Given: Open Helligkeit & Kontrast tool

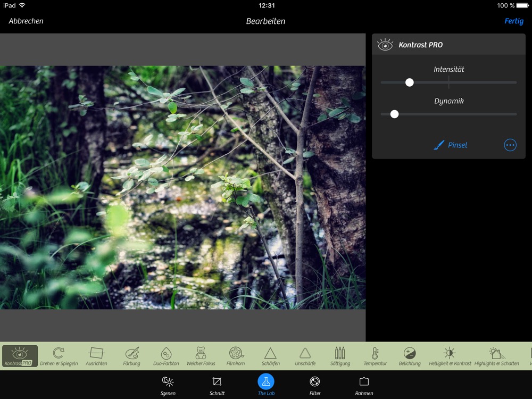Looking at the screenshot, I should [x=450, y=356].
